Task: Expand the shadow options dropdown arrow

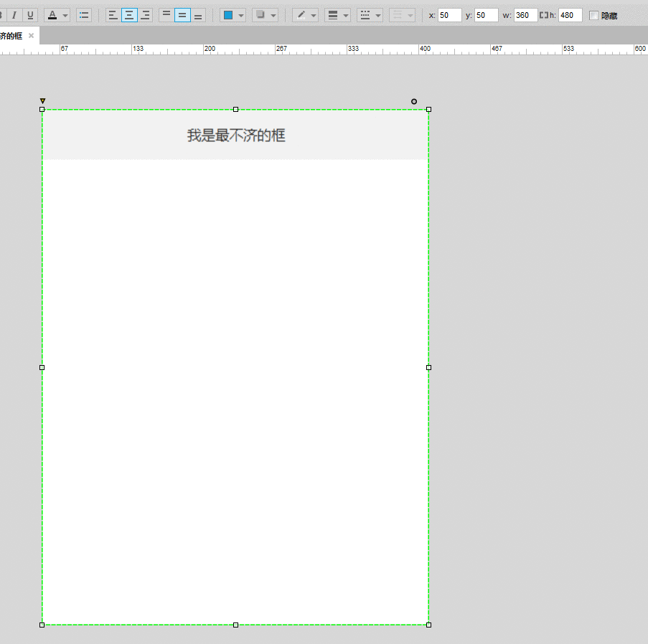Action: tap(273, 16)
